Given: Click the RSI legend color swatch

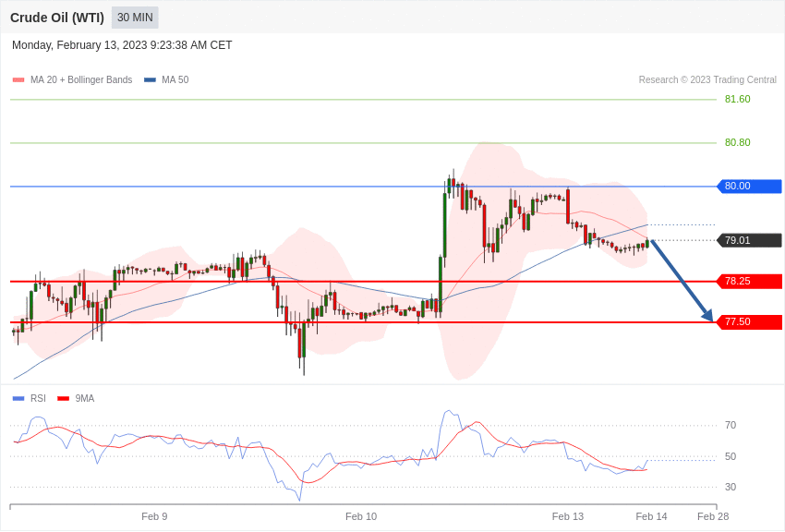Looking at the screenshot, I should 18,398.
